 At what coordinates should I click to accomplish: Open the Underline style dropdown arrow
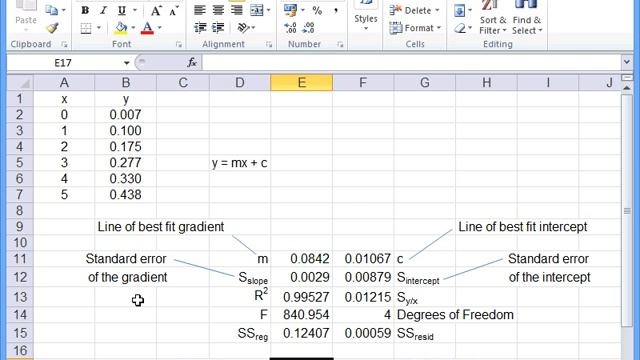pyautogui.click(x=135, y=11)
